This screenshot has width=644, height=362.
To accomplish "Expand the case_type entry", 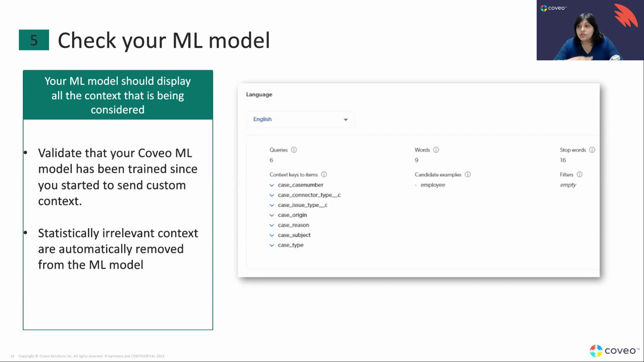I will 272,245.
